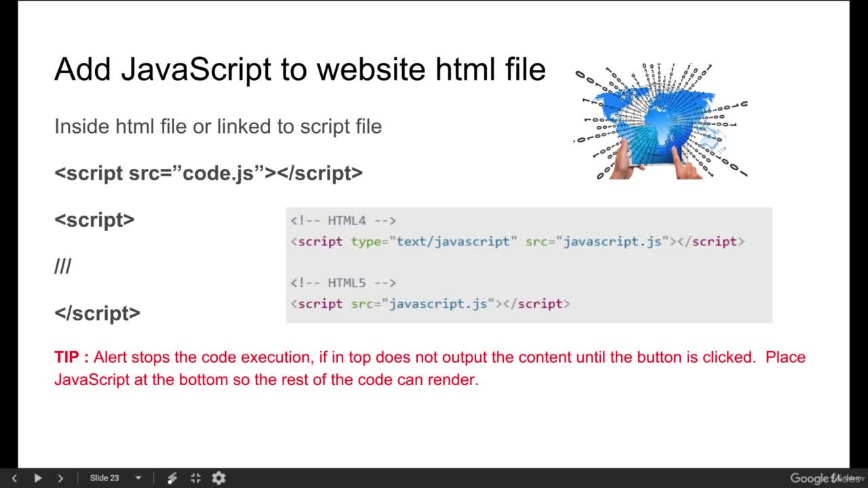Click the HTML5 script line '<script src="javascript.js">'
The width and height of the screenshot is (868, 488).
coord(430,304)
